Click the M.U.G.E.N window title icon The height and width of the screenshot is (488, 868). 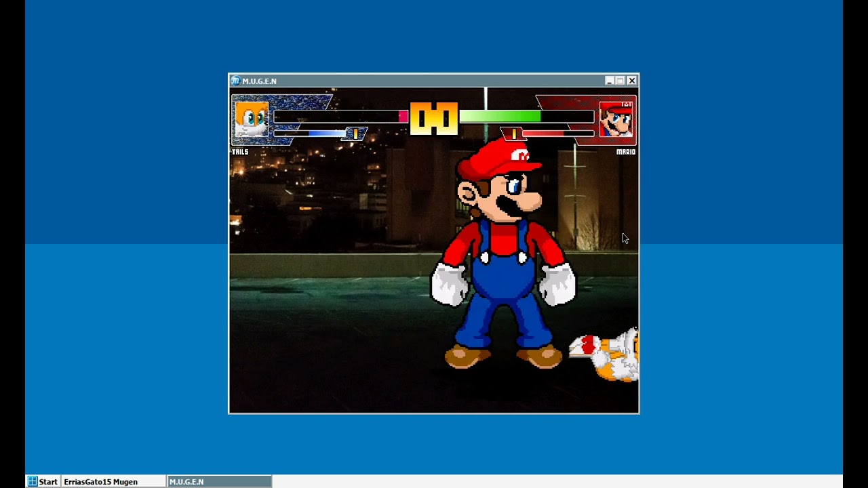[235, 81]
